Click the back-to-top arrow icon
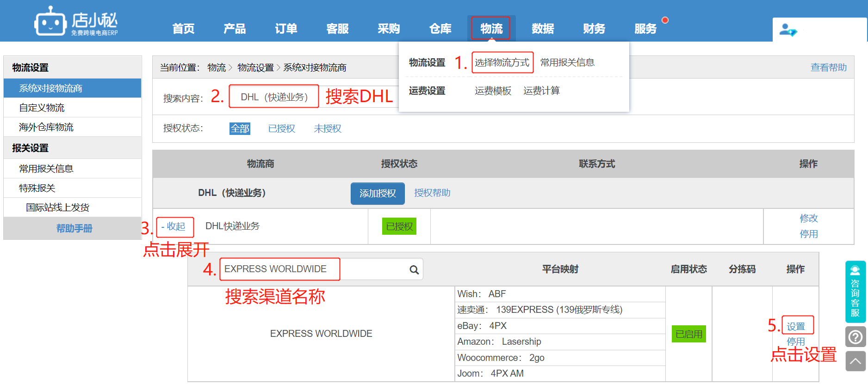Screen dimensions: 868x384 click(x=856, y=361)
